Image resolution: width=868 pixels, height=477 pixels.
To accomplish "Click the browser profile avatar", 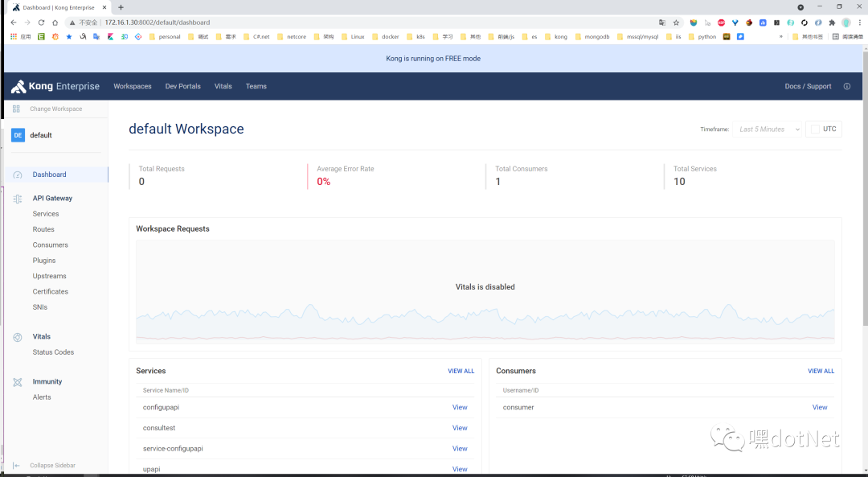I will [845, 23].
